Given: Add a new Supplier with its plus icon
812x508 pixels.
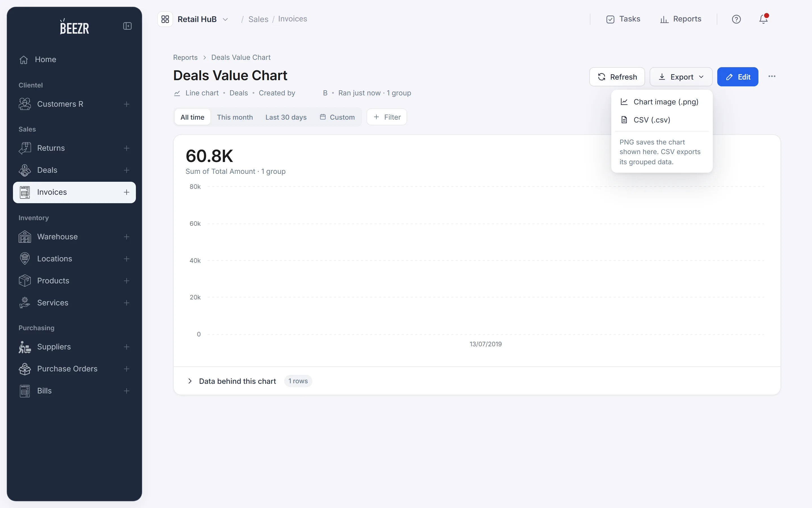Looking at the screenshot, I should (x=127, y=347).
